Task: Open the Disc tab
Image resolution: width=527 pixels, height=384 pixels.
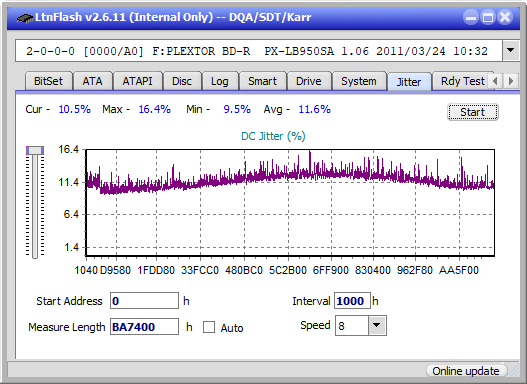Action: [182, 81]
